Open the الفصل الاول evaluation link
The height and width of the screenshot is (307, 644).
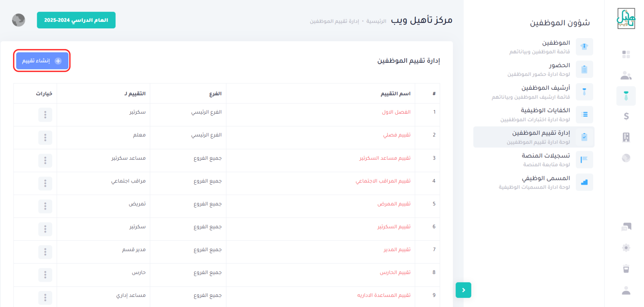(x=396, y=112)
